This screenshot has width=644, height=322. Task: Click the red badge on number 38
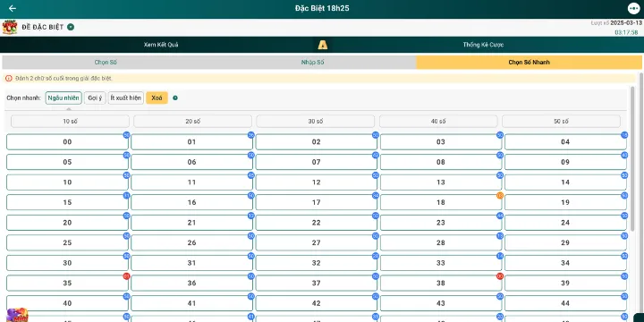click(500, 276)
